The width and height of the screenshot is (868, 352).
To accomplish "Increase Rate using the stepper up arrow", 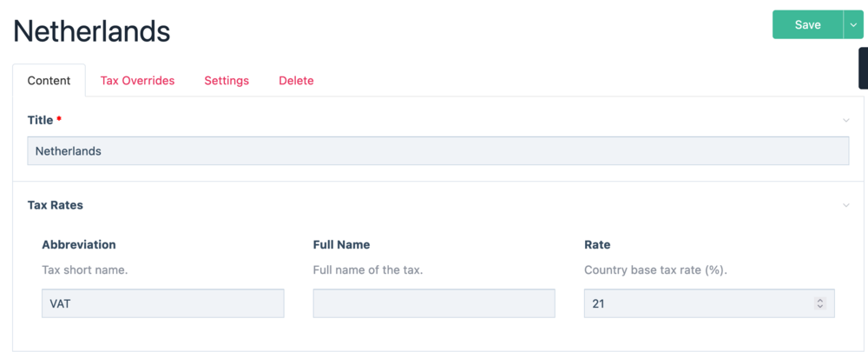I will [819, 300].
